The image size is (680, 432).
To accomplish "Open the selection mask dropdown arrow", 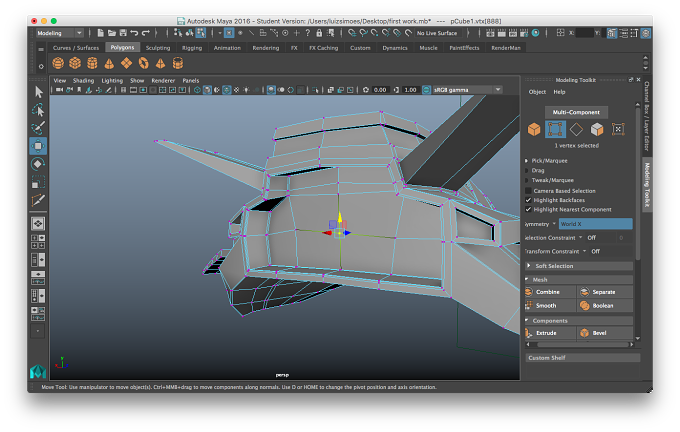I will pos(220,33).
